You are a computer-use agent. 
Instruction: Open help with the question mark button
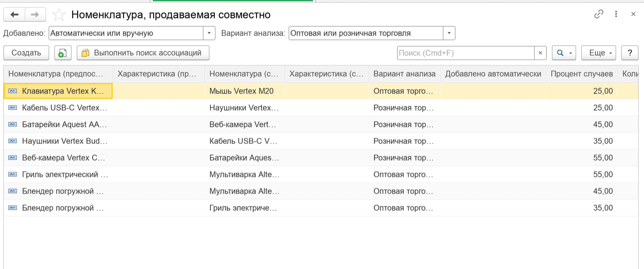[630, 53]
